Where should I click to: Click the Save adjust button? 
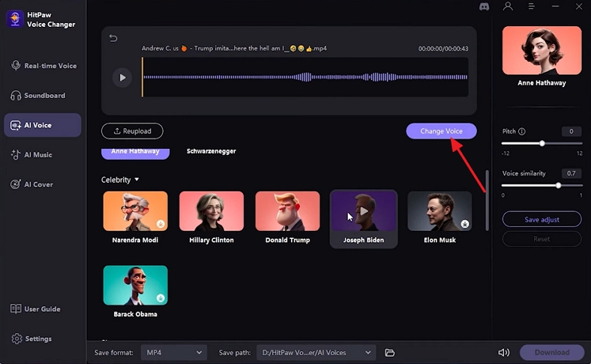click(541, 219)
